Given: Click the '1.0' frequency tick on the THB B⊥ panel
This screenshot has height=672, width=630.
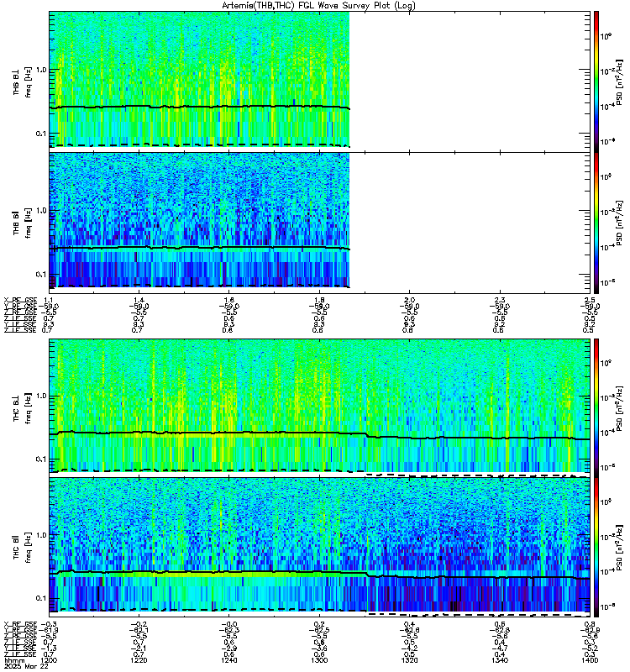Looking at the screenshot, I should pos(40,70).
